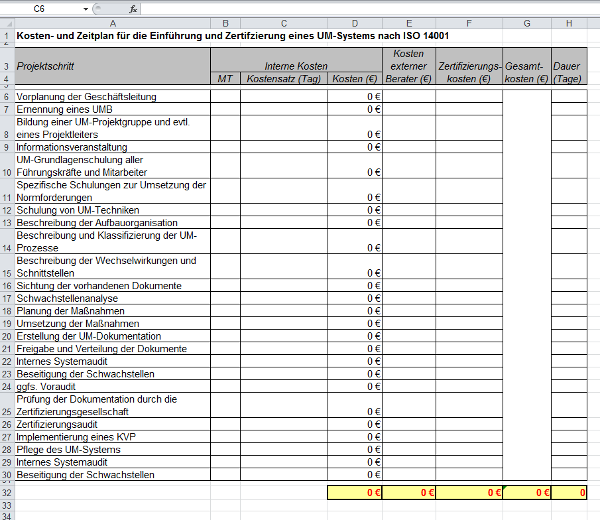Select column H header
The height and width of the screenshot is (520, 600).
pos(568,23)
